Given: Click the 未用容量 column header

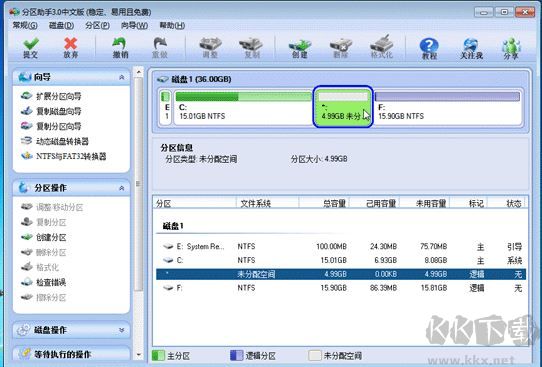Looking at the screenshot, I should pyautogui.click(x=425, y=204).
